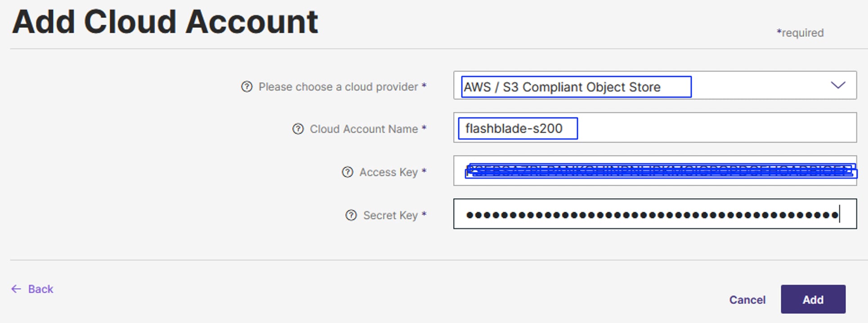Screen dimensions: 868x323
Task: Expand the cloud provider dropdown chevron
Action: (838, 85)
